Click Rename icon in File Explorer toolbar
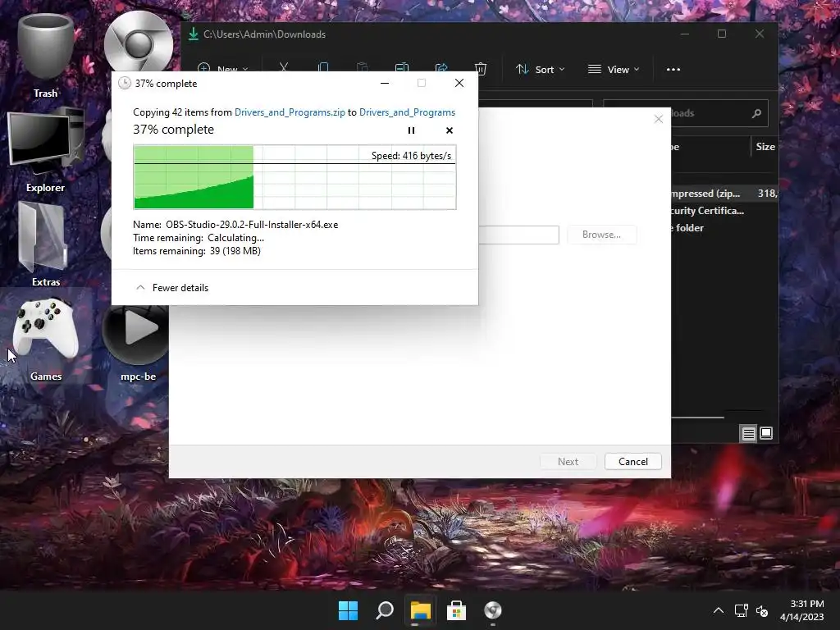 402,67
